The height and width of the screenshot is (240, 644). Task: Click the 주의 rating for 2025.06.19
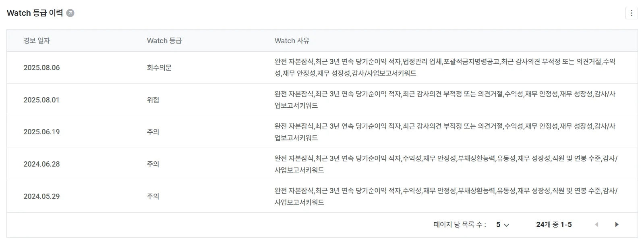click(x=153, y=131)
